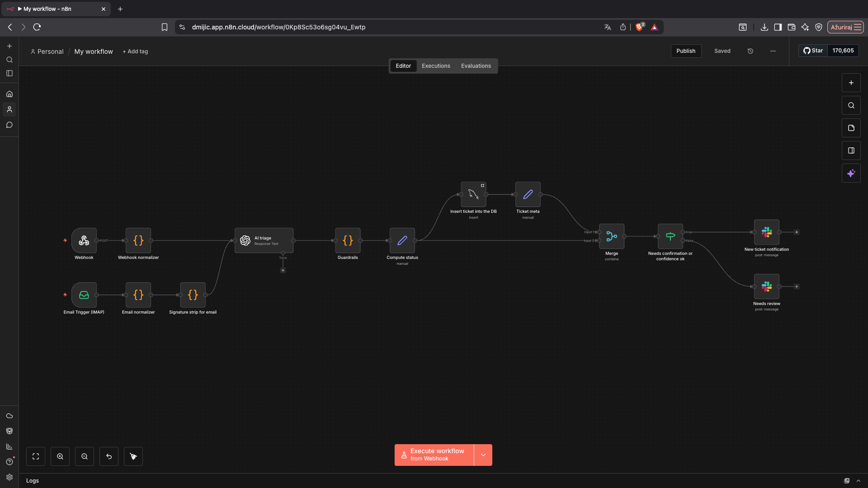
Task: Zoom in using the magnifier plus icon
Action: tap(60, 456)
